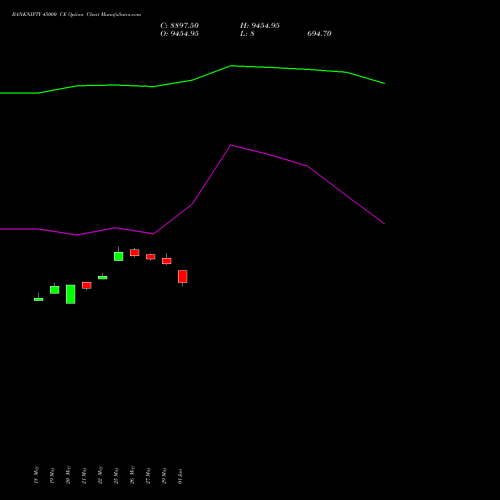This screenshot has height=500, width=500.
Task: Click the peak of the purple indicator line
Action: pyautogui.click(x=231, y=145)
